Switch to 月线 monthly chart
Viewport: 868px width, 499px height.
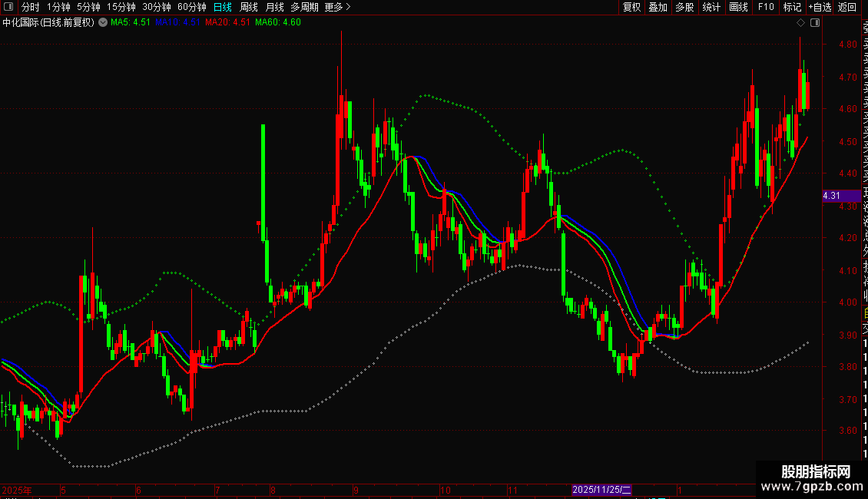pyautogui.click(x=275, y=7)
